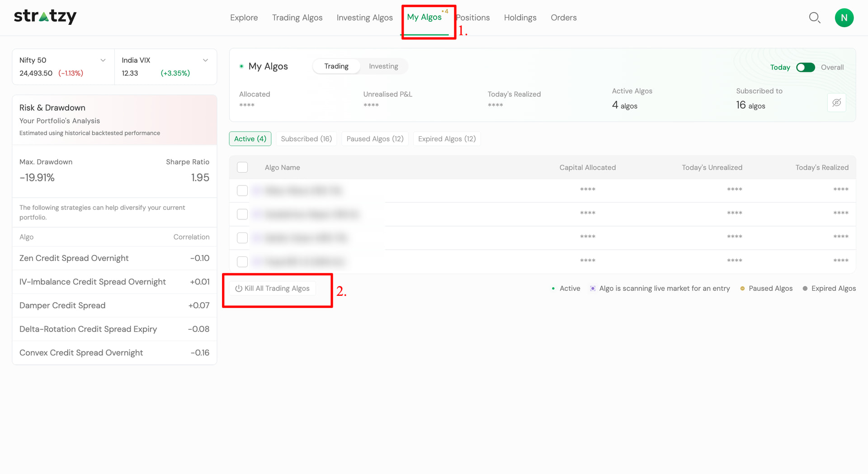The width and height of the screenshot is (868, 474).
Task: Click the Today's Realized column header
Action: pyautogui.click(x=821, y=167)
